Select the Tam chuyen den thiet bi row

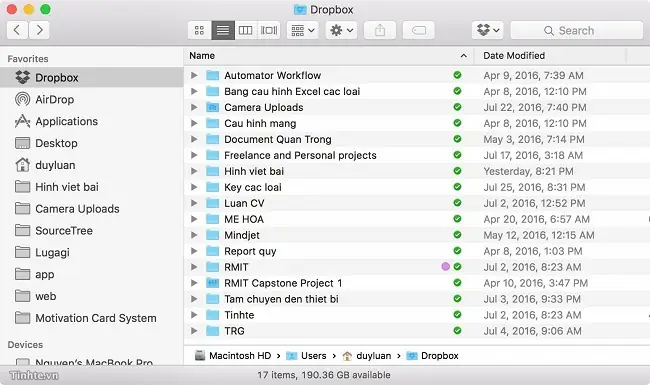[x=417, y=299]
